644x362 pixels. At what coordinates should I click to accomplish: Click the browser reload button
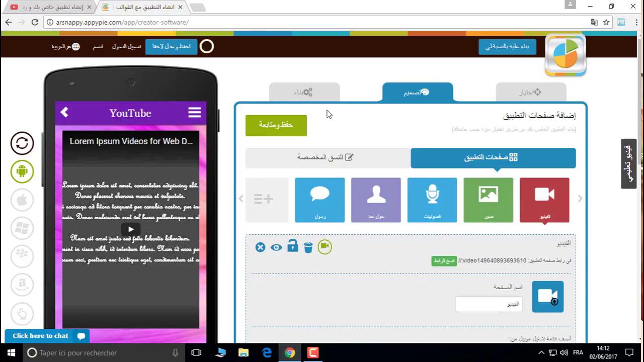coord(35,22)
